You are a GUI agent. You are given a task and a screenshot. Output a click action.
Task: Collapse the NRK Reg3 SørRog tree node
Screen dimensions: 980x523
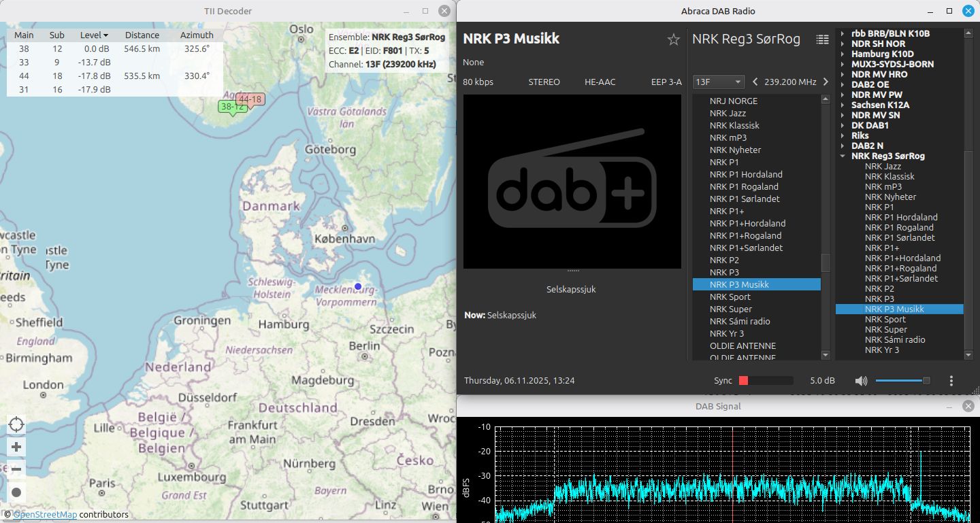(843, 156)
